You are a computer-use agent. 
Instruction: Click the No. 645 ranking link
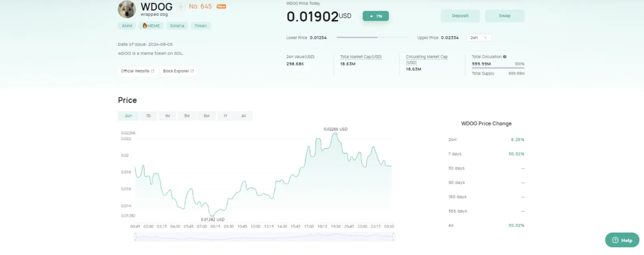200,6
